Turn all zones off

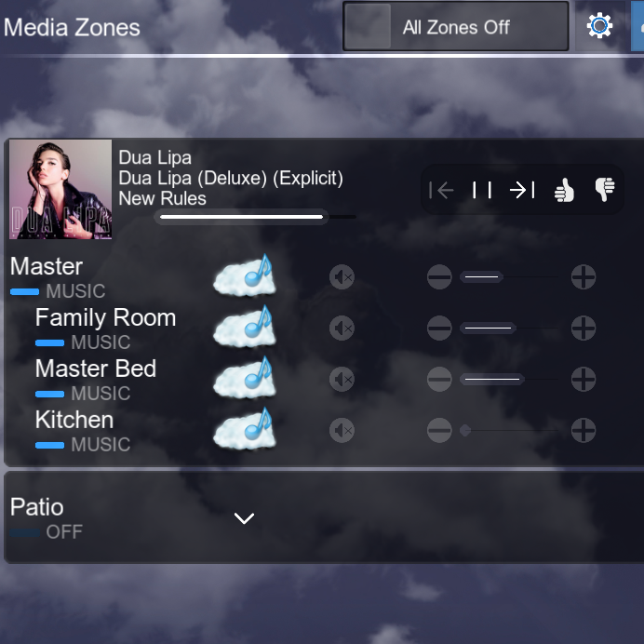(456, 27)
